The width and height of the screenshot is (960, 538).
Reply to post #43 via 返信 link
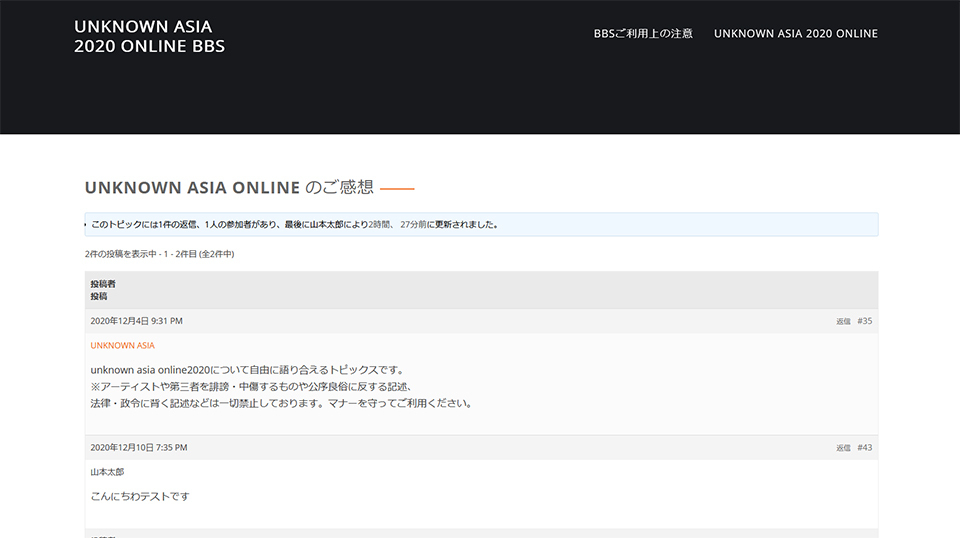click(x=843, y=448)
